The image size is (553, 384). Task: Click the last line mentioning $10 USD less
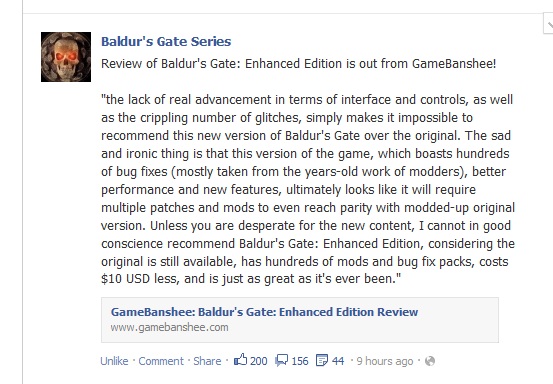point(251,279)
